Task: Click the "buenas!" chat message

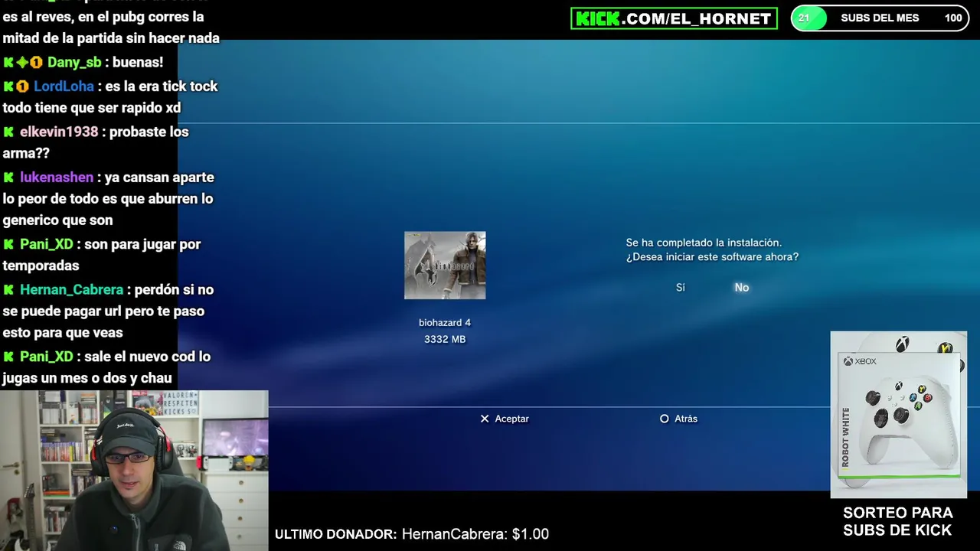Action: click(138, 62)
